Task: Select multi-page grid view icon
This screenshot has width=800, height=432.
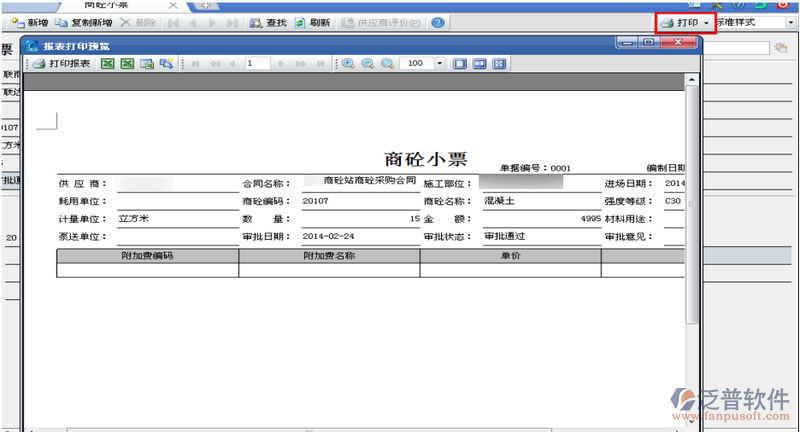Action: (x=498, y=63)
